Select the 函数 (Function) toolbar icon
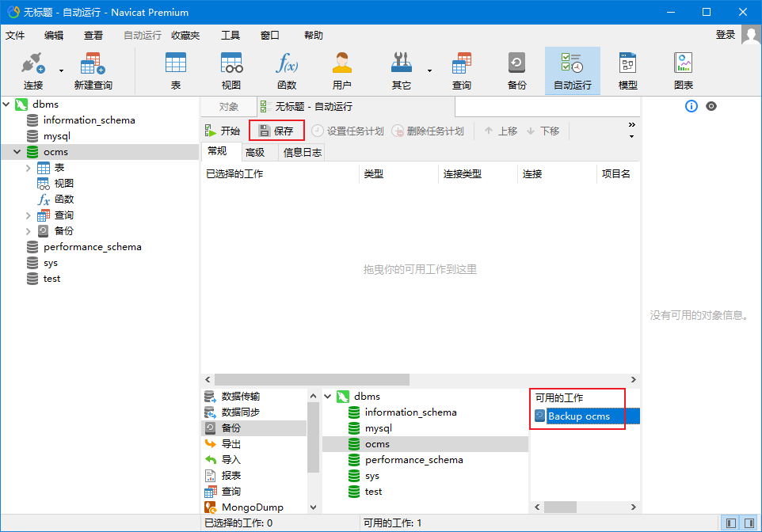Viewport: 762px width, 532px height. coord(286,70)
